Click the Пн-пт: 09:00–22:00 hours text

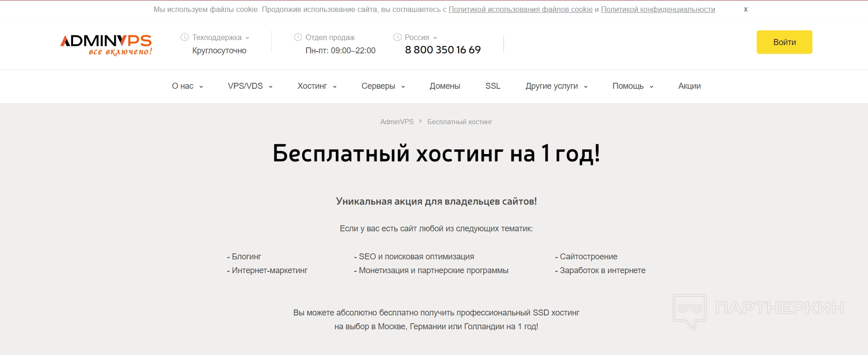[x=340, y=51]
